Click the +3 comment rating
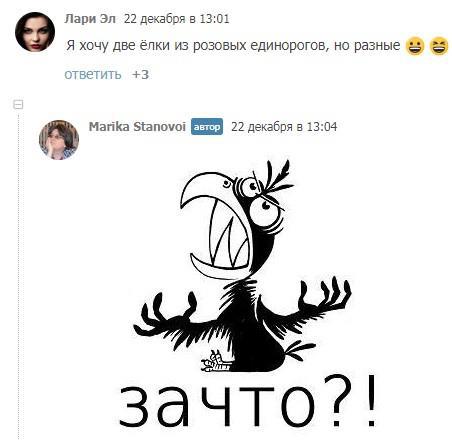 [x=140, y=74]
